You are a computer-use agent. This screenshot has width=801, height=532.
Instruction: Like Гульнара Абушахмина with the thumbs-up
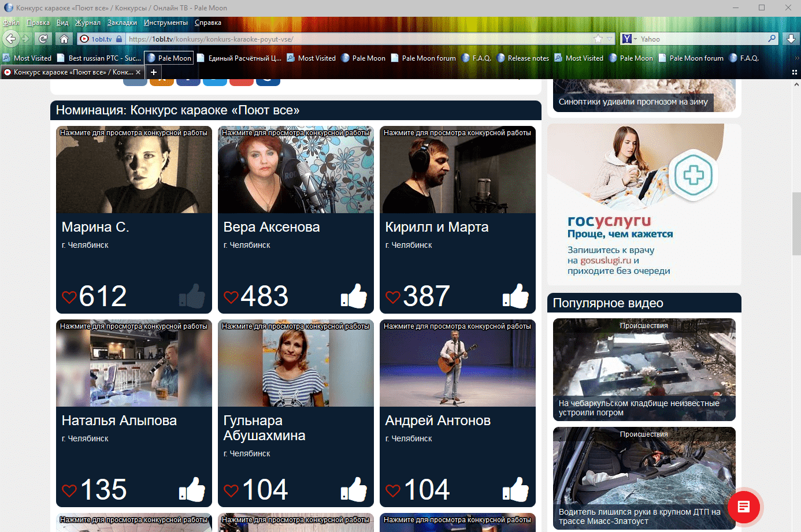click(x=354, y=489)
